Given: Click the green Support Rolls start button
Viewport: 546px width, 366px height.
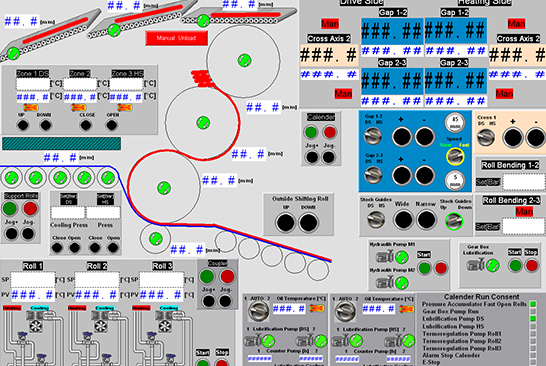Looking at the screenshot, I should [x=10, y=209].
